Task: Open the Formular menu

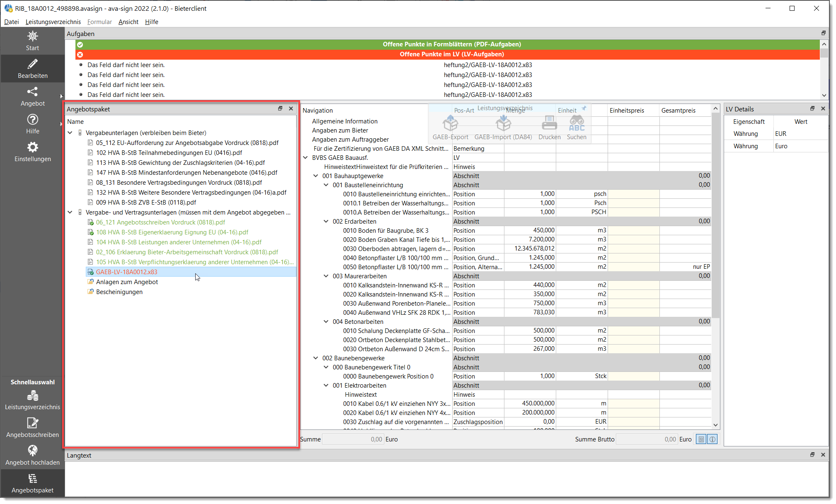Action: pyautogui.click(x=99, y=22)
